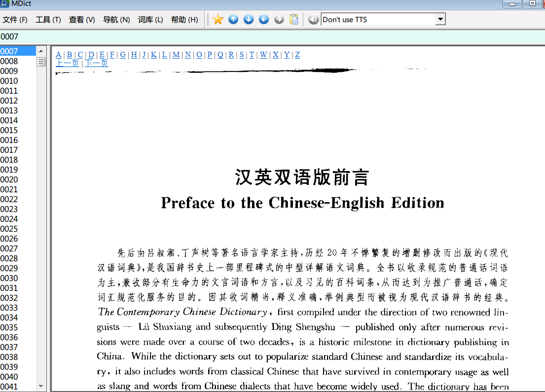This screenshot has height=392, width=545.
Task: Open the 导航 (N) menu
Action: tap(116, 20)
